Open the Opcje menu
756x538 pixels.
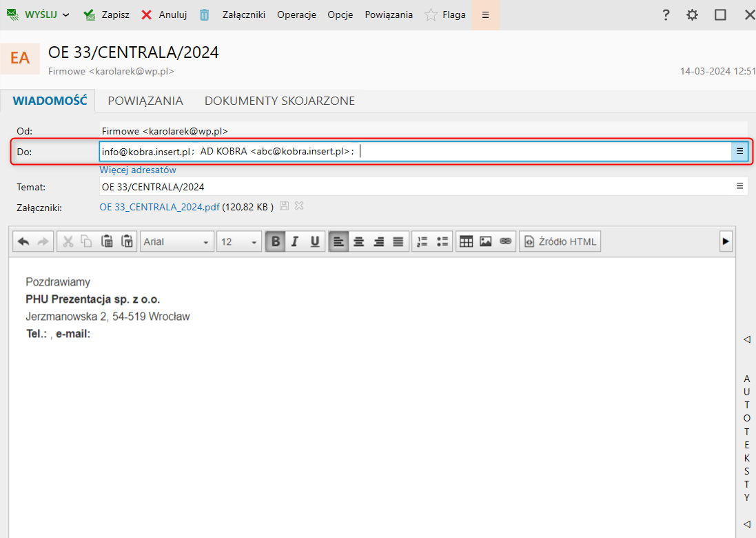click(340, 14)
